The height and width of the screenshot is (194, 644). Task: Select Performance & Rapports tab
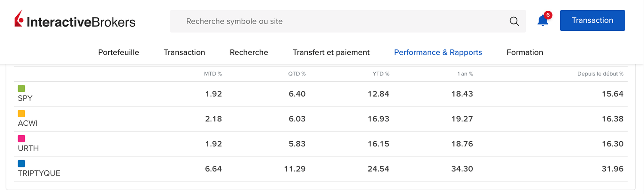click(x=438, y=52)
